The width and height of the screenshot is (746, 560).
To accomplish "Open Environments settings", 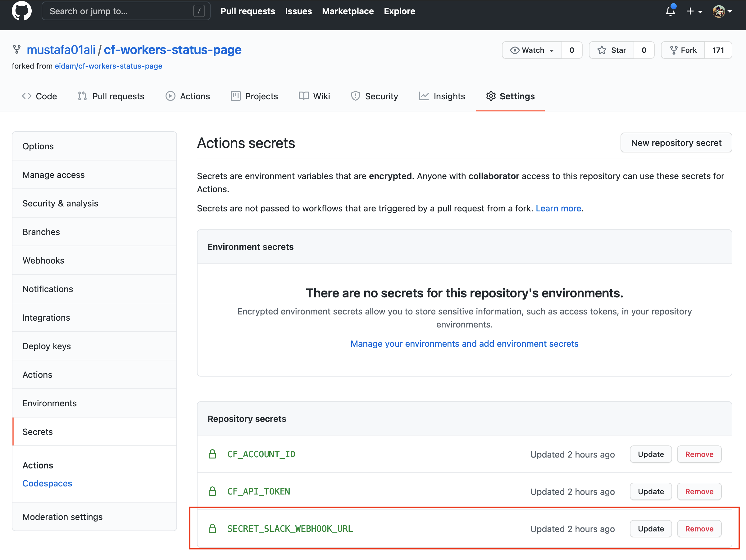I will 94,403.
